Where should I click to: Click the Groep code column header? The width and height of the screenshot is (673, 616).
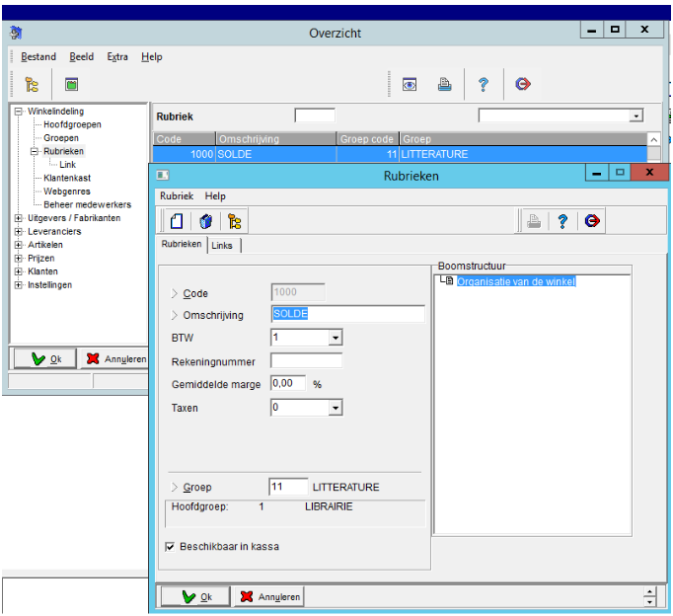(367, 138)
